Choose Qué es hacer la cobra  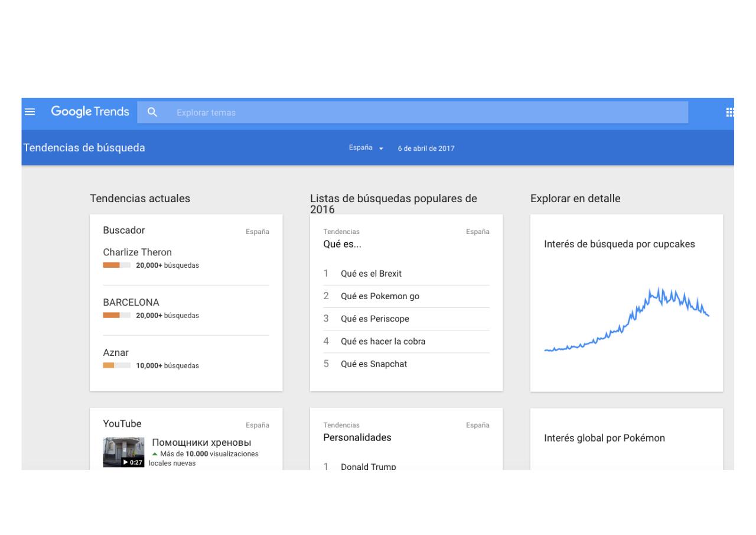coord(383,341)
